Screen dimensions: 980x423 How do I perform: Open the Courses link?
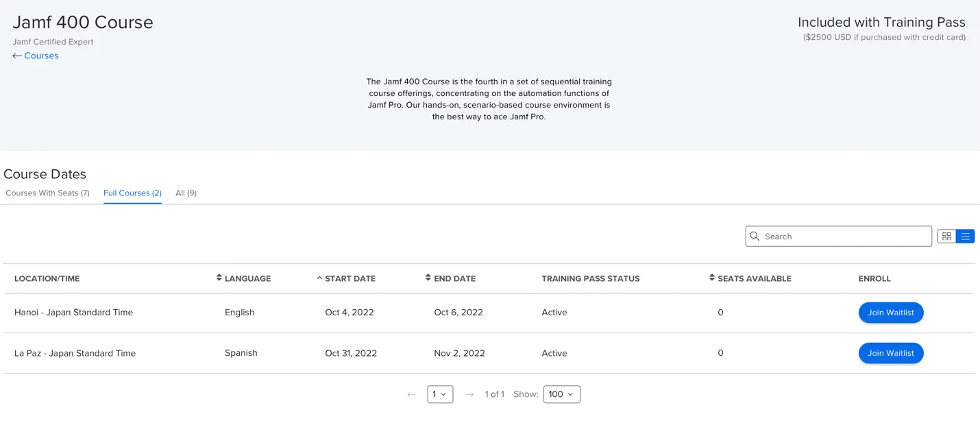click(x=40, y=56)
